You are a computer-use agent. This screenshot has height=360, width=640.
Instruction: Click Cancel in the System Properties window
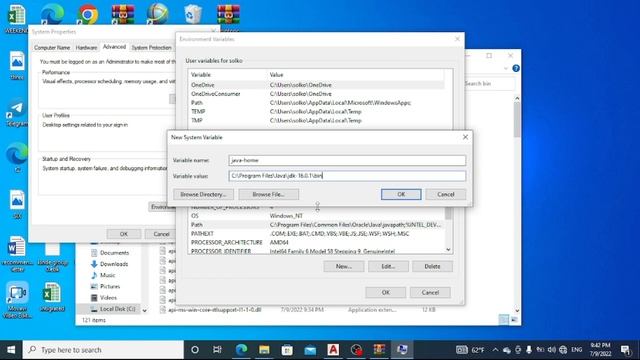coord(161,234)
